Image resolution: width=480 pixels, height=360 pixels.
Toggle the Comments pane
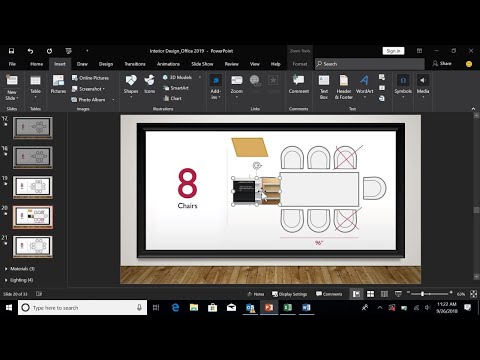click(x=329, y=294)
